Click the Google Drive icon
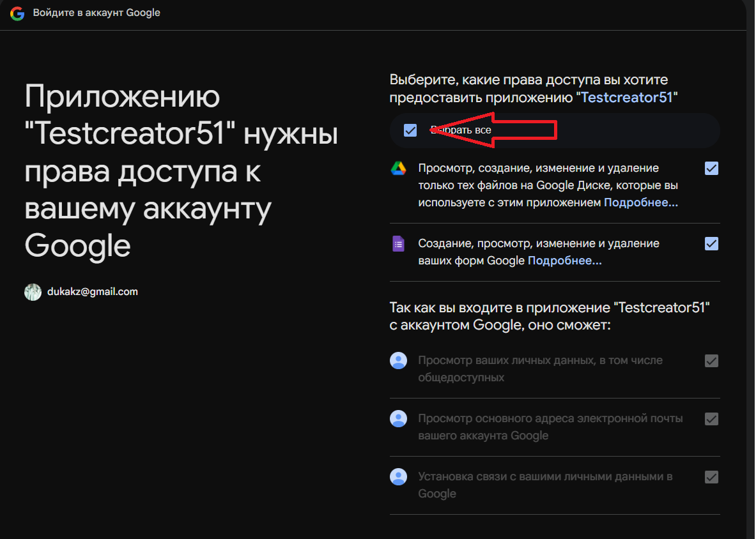This screenshot has width=756, height=539. pyautogui.click(x=398, y=169)
